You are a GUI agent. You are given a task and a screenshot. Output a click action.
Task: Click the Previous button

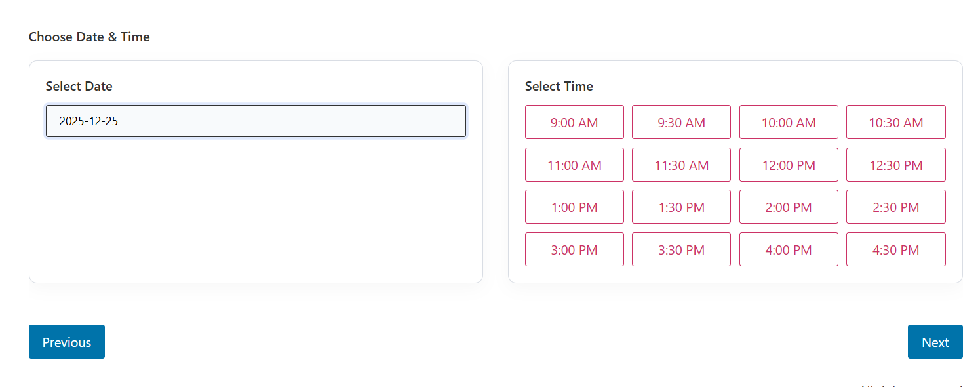[66, 342]
